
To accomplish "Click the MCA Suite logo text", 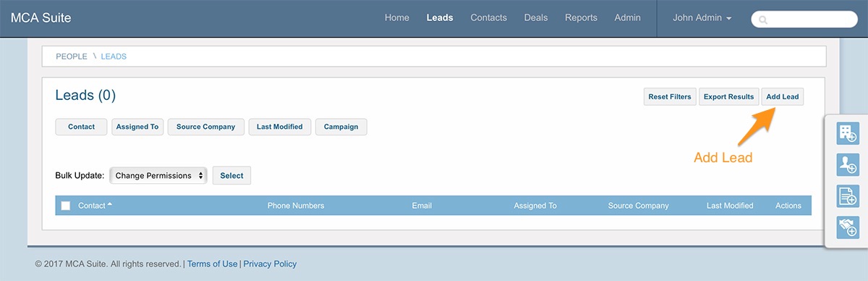I will pos(41,18).
